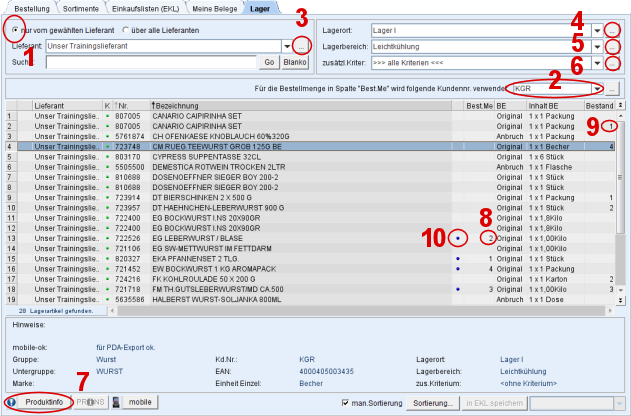Viewport: 631px width, 416px height.
Task: Click the Sortierung... button
Action: pos(432,402)
